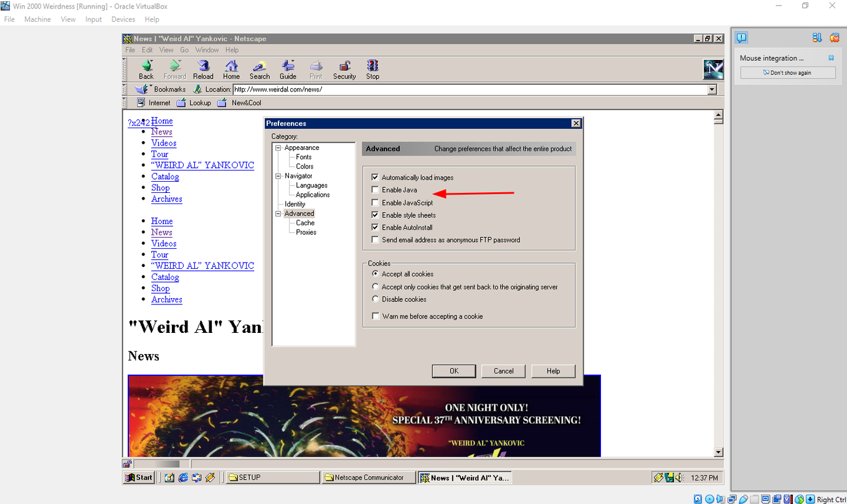Toggle Enable AutoInstall checkbox
Screen dimensions: 847x504
pyautogui.click(x=375, y=227)
